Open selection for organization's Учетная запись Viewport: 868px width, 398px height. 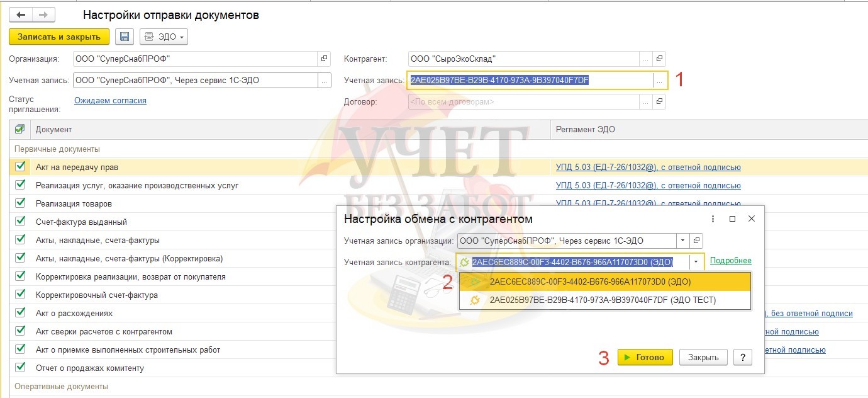(325, 81)
